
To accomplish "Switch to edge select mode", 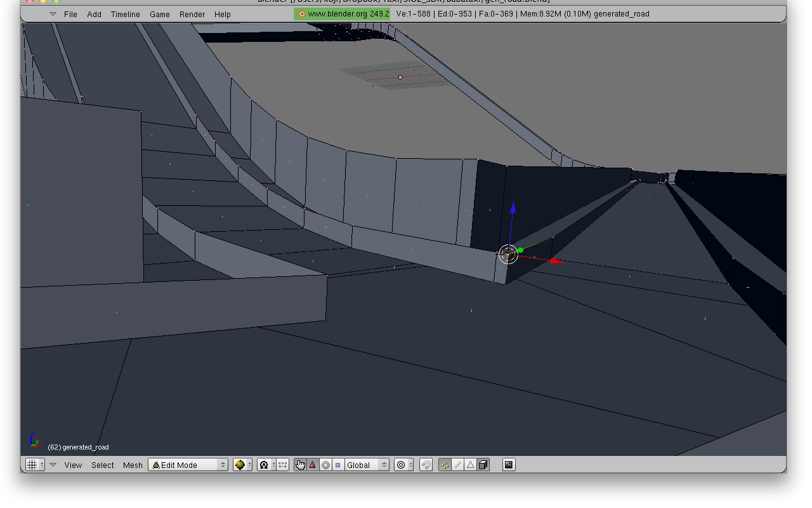I will [x=457, y=465].
